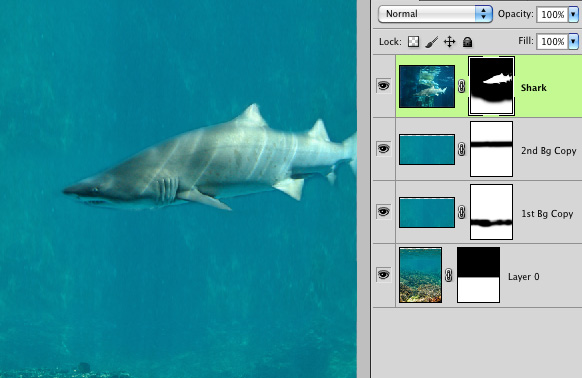The width and height of the screenshot is (582, 378).
Task: Open the Opacity slider arrow
Action: [x=573, y=14]
